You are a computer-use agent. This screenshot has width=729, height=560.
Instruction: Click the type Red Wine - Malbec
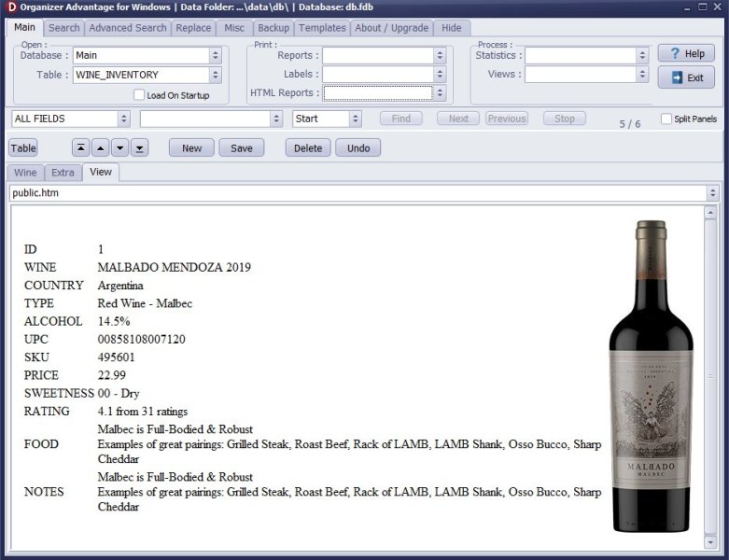tap(145, 303)
